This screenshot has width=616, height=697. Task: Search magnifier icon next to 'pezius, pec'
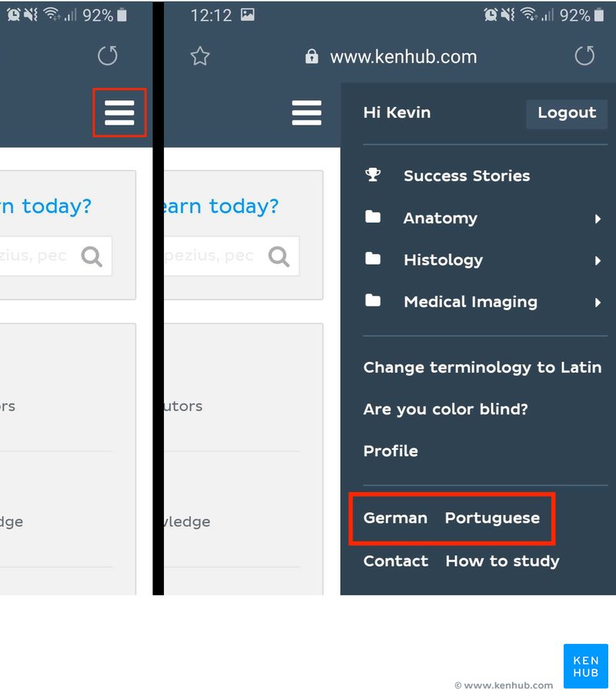click(279, 256)
